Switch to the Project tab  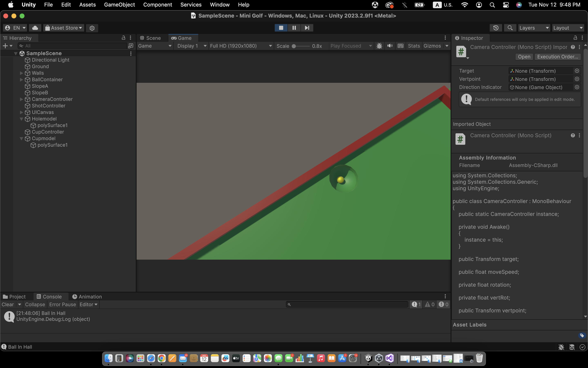pos(14,297)
